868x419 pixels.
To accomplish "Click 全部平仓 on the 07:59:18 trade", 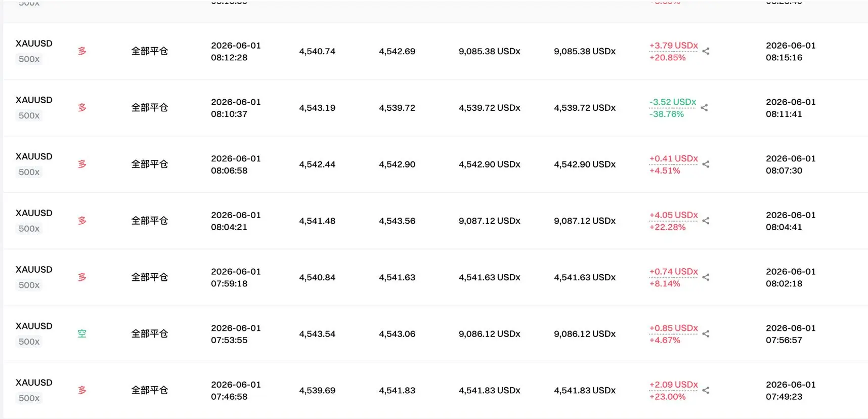I will pyautogui.click(x=150, y=277).
